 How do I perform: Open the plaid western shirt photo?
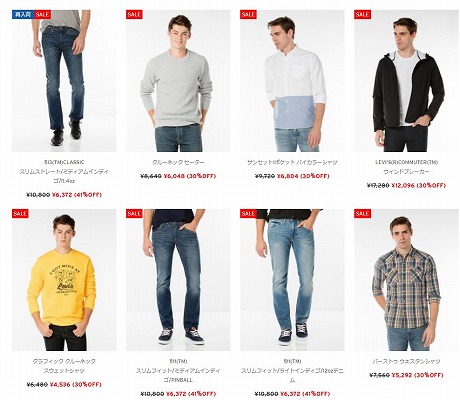(x=406, y=280)
